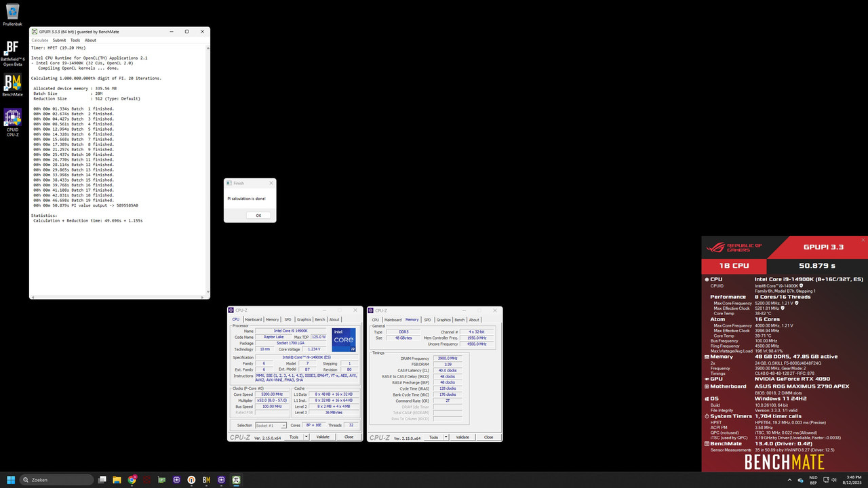Open the Tools dropdown arrow in CPU-Z's CPU window

307,436
